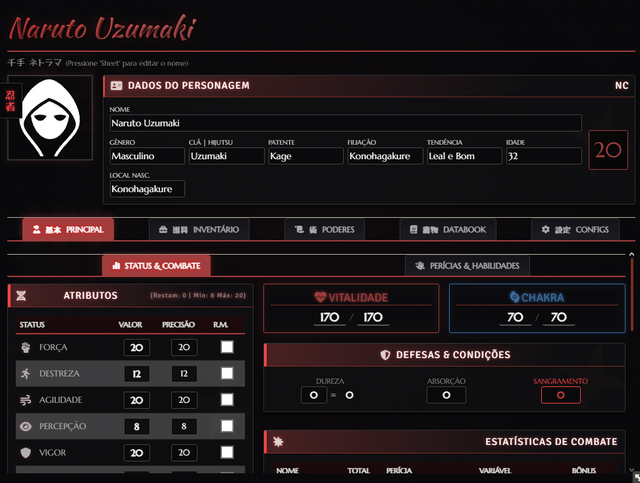Screen dimensions: 640x483
Task: Click the scroll up arrow on right
Action: coord(631,254)
